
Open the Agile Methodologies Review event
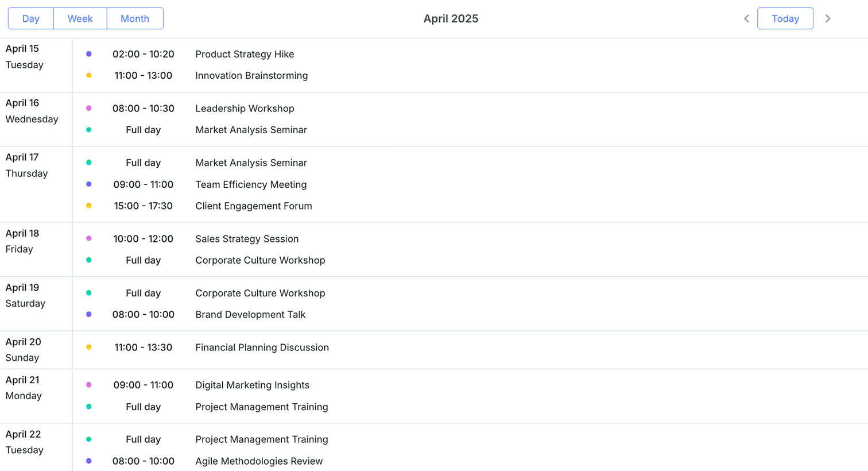pyautogui.click(x=259, y=461)
